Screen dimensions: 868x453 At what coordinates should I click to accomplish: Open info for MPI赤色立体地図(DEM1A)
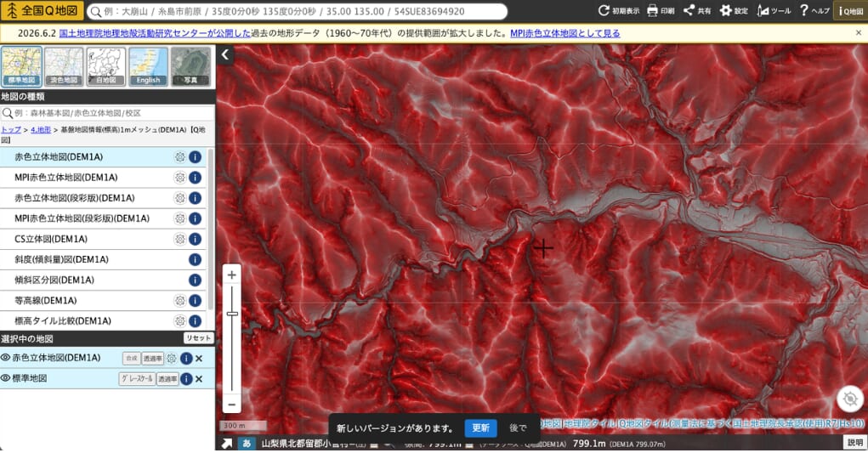tap(195, 178)
